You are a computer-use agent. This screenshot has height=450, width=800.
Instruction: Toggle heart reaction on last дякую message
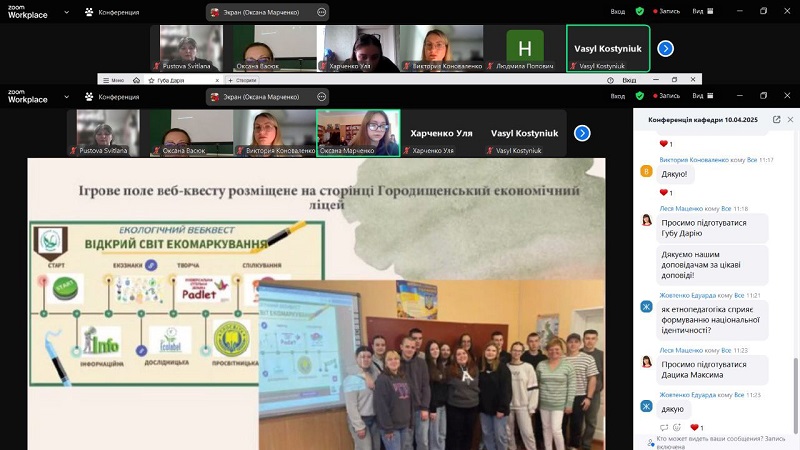click(x=697, y=428)
